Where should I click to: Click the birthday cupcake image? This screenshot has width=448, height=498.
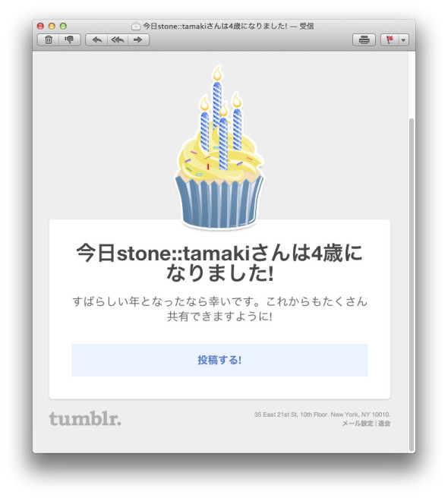(219, 147)
